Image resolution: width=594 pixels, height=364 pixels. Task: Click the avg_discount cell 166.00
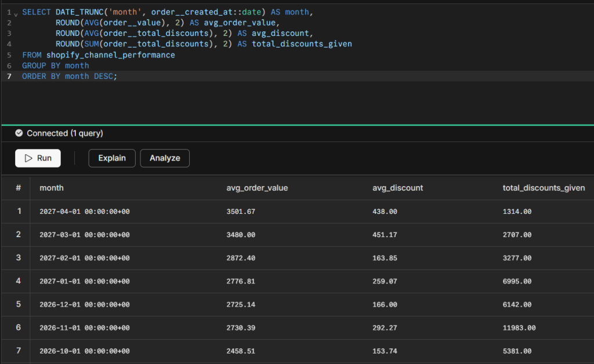[385, 305]
